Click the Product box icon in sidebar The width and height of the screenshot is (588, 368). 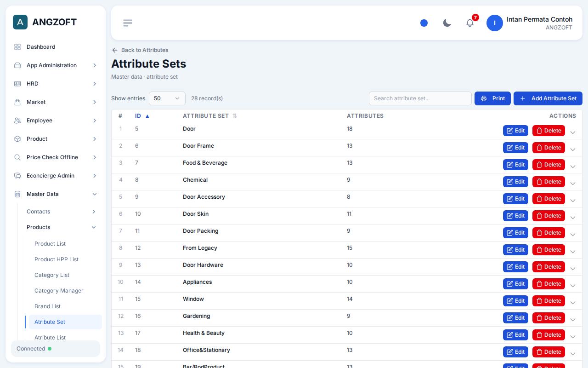pyautogui.click(x=17, y=139)
